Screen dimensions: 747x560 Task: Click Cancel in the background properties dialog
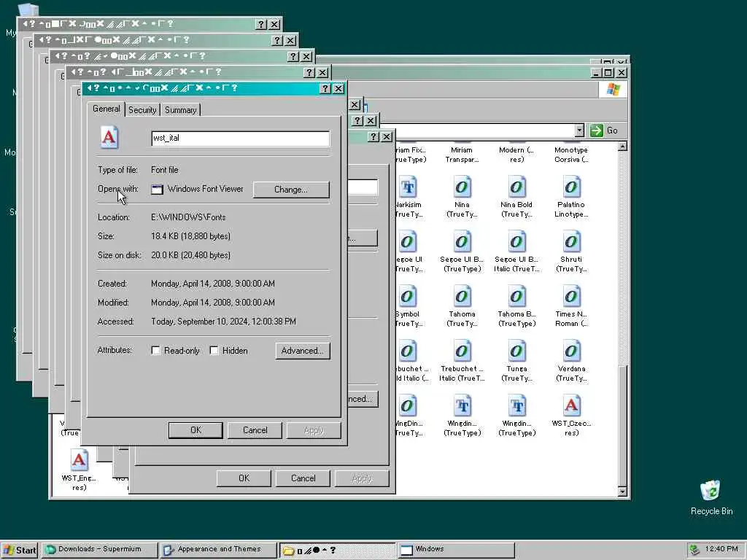click(x=303, y=478)
